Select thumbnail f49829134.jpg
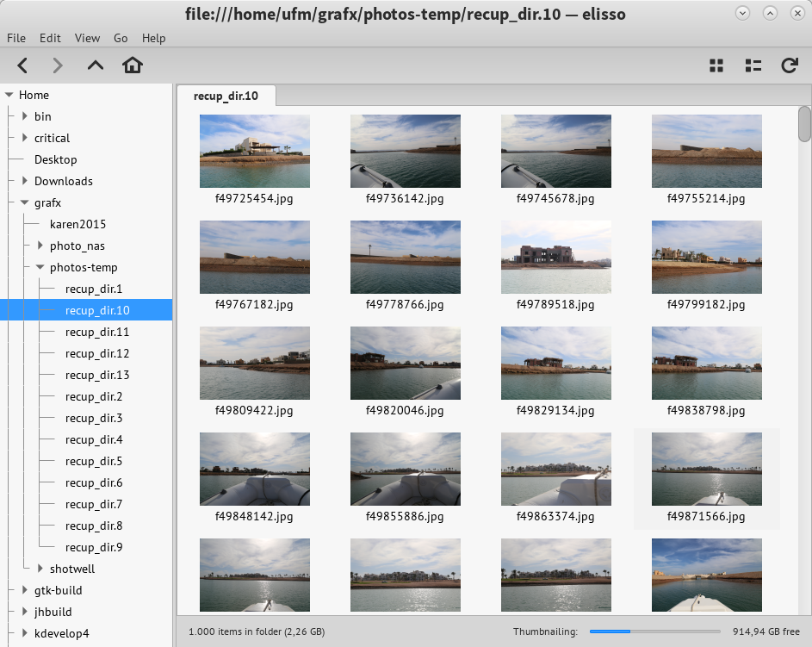Screen dimensions: 812x647 click(556, 363)
